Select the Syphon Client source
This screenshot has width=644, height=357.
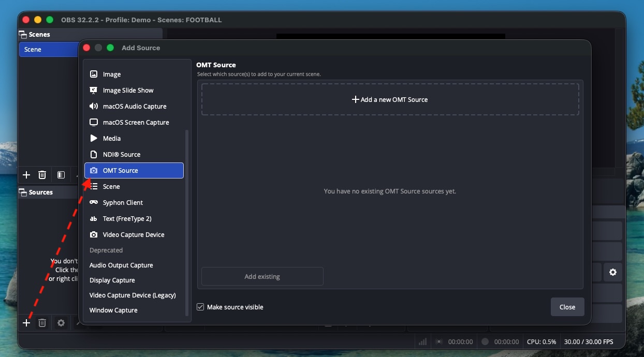134,202
